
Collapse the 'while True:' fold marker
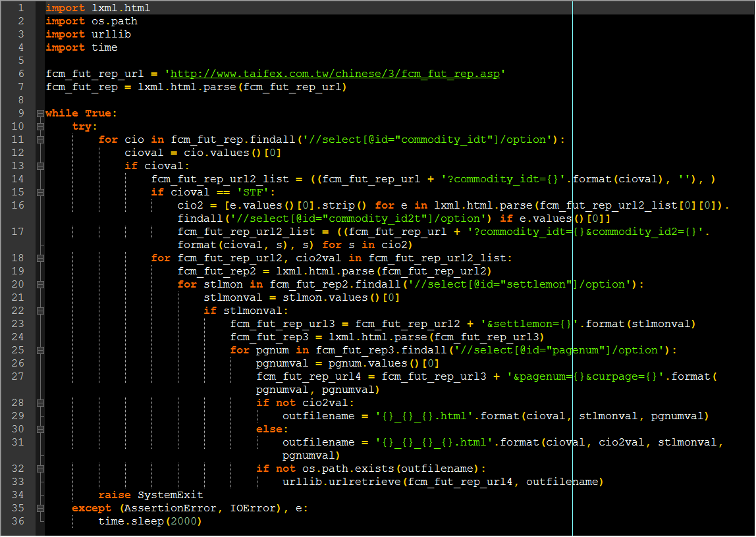click(x=41, y=114)
